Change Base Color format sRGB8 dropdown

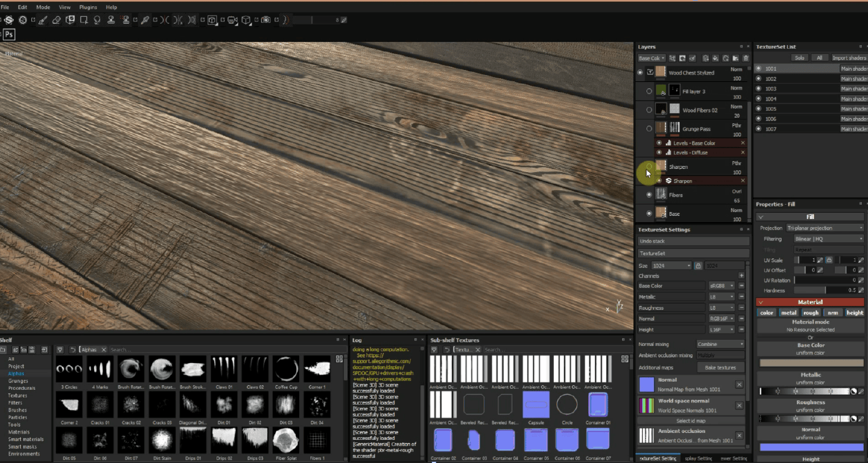[x=722, y=286]
